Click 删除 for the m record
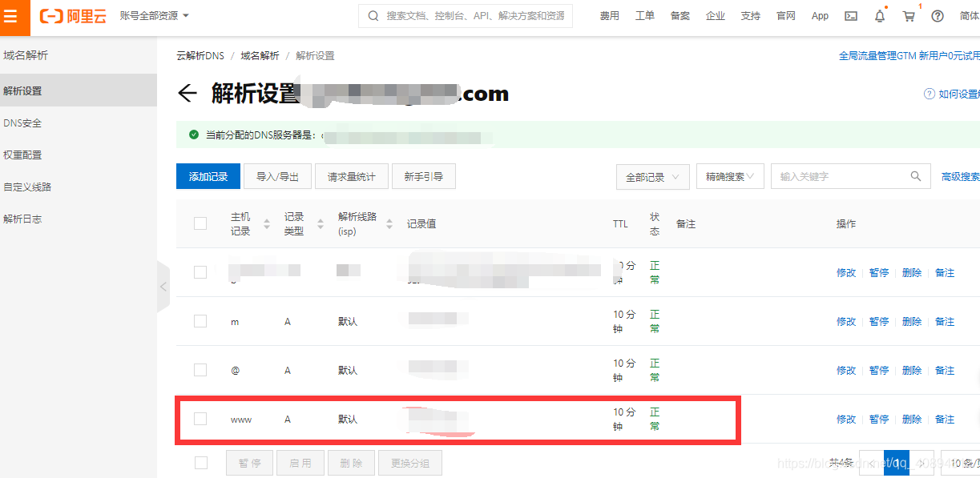980x478 pixels. [912, 321]
